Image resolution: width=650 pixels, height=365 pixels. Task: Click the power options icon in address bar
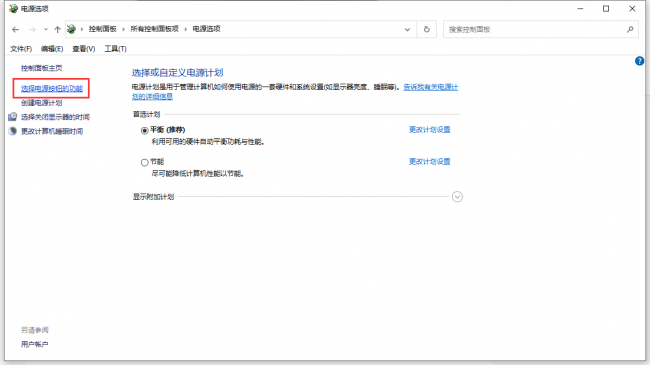click(71, 29)
